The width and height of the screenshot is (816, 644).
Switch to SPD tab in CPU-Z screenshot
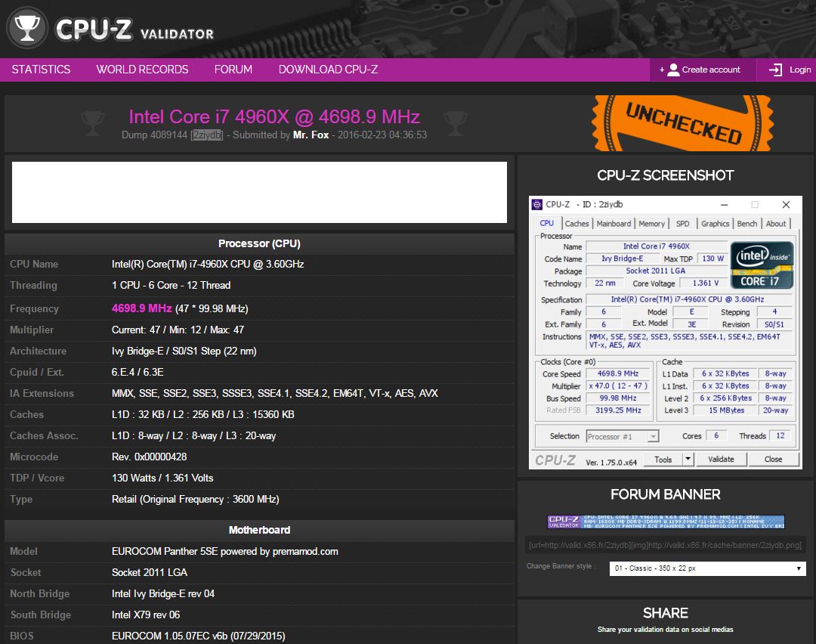pos(682,223)
